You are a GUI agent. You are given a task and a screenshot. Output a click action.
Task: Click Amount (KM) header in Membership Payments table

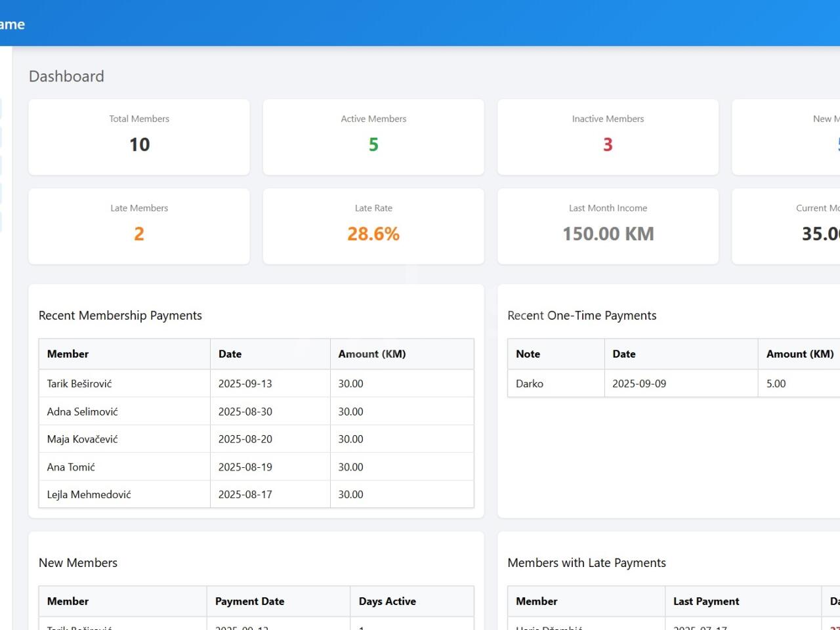coord(371,354)
